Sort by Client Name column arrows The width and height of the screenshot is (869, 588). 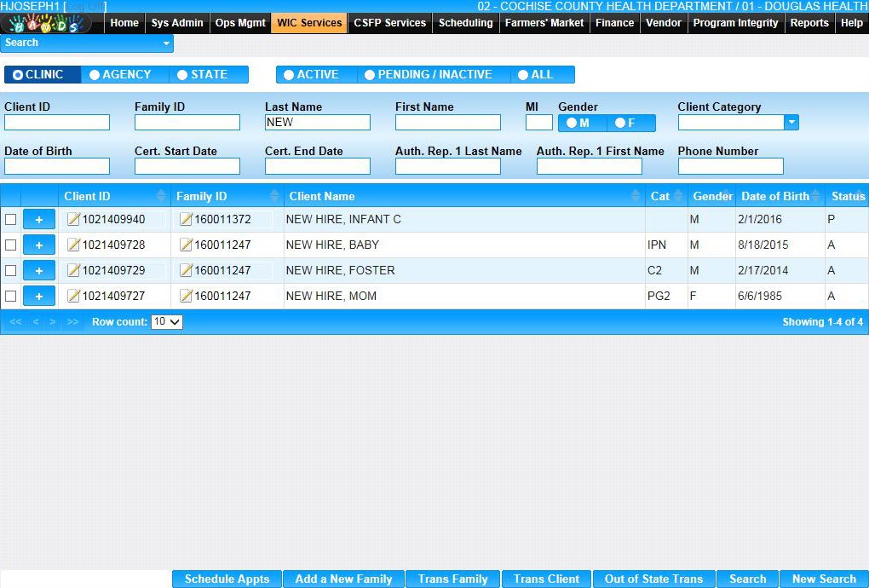(635, 196)
